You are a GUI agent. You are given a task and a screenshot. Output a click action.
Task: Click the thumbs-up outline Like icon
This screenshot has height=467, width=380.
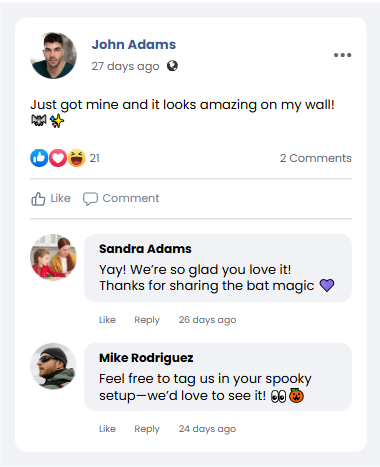(38, 199)
